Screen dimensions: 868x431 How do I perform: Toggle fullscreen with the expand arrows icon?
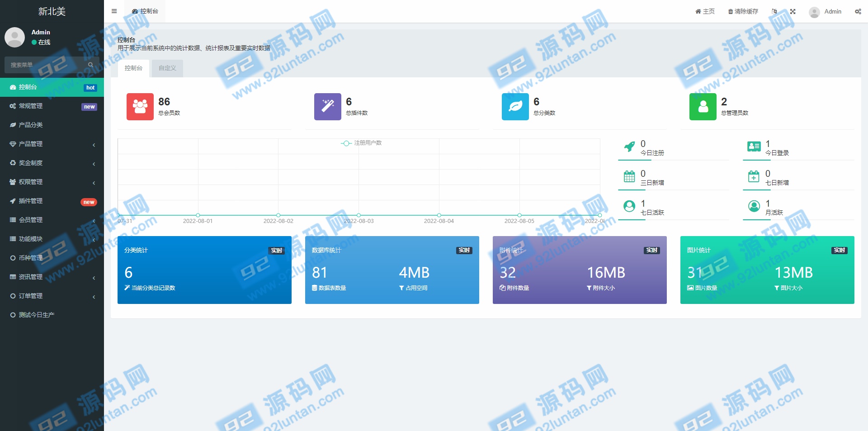(x=793, y=11)
